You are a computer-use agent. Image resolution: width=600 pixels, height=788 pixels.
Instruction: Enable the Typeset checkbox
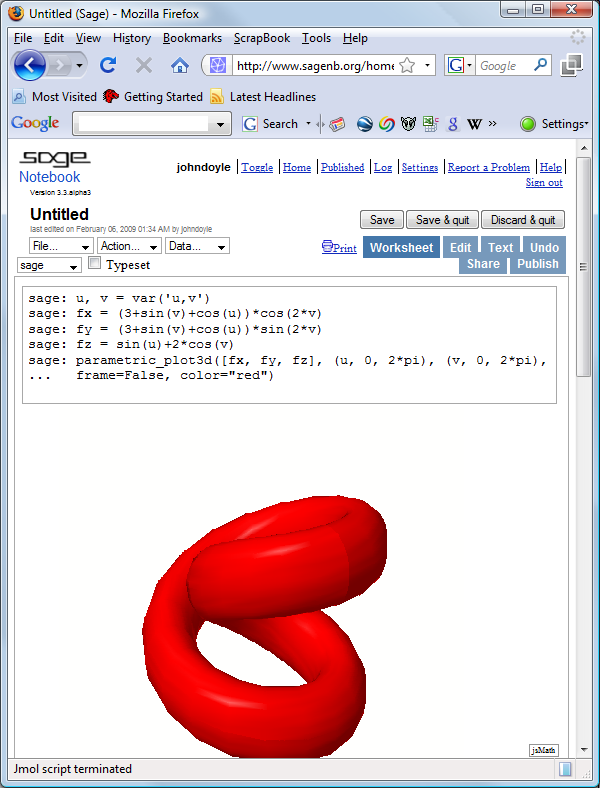tap(95, 264)
